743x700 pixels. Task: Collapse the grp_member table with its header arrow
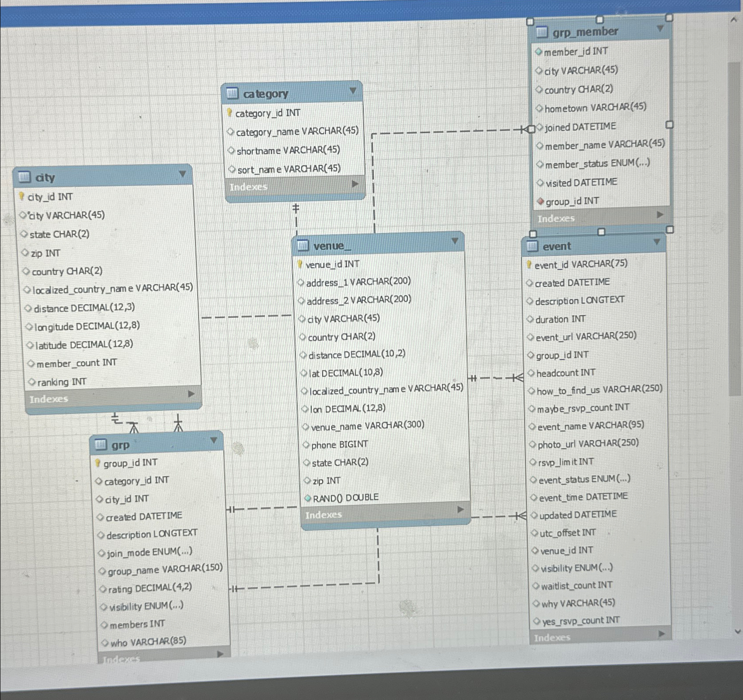(660, 28)
